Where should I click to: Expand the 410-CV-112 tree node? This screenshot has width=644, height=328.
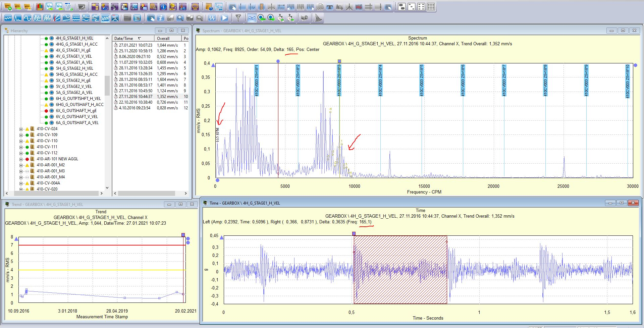21,153
